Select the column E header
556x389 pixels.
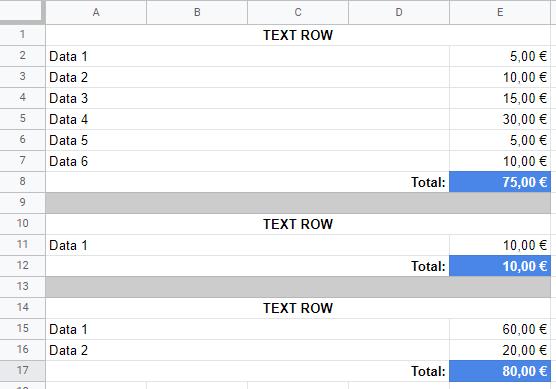(500, 12)
